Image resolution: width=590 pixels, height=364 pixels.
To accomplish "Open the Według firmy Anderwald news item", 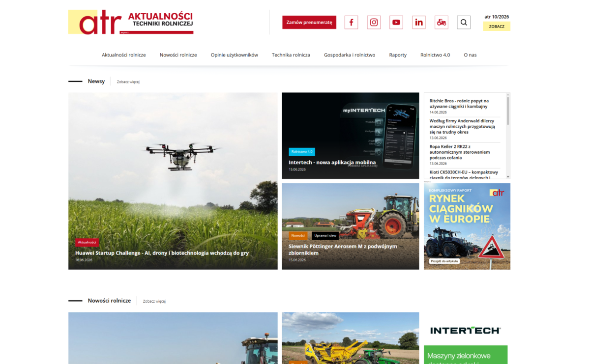I will click(462, 126).
